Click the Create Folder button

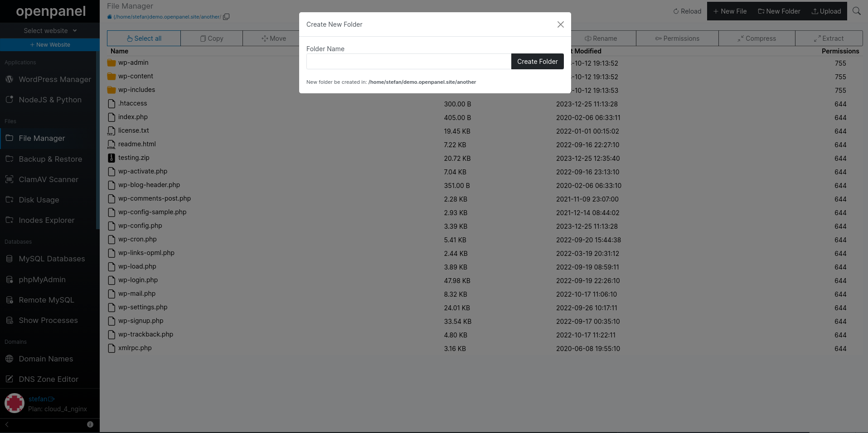pos(538,62)
